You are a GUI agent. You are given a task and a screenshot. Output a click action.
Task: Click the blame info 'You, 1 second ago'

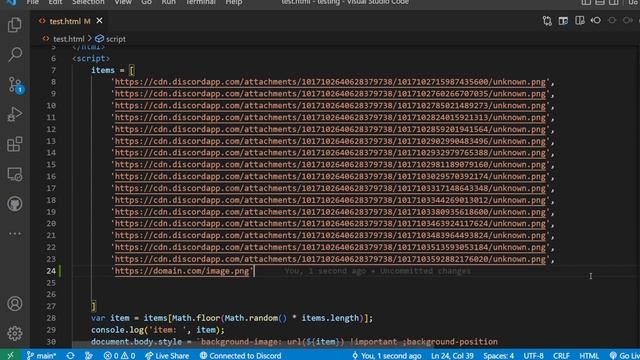tap(386, 356)
